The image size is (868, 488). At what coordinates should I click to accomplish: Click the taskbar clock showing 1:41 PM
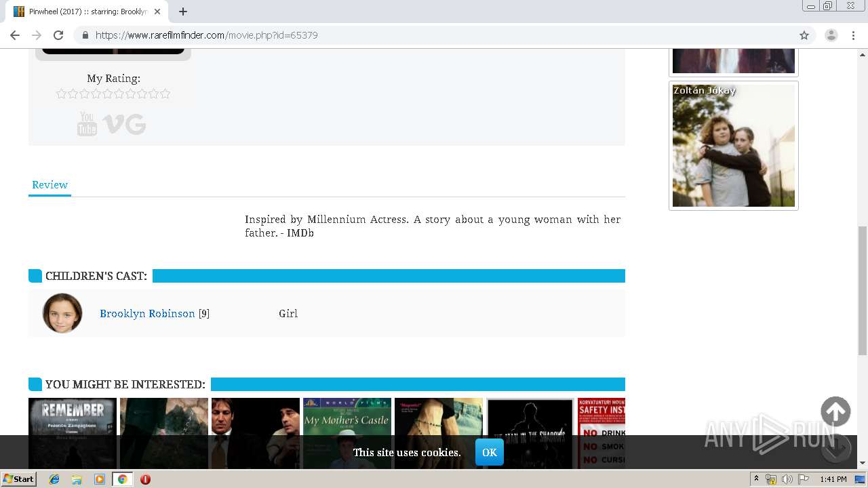click(833, 479)
